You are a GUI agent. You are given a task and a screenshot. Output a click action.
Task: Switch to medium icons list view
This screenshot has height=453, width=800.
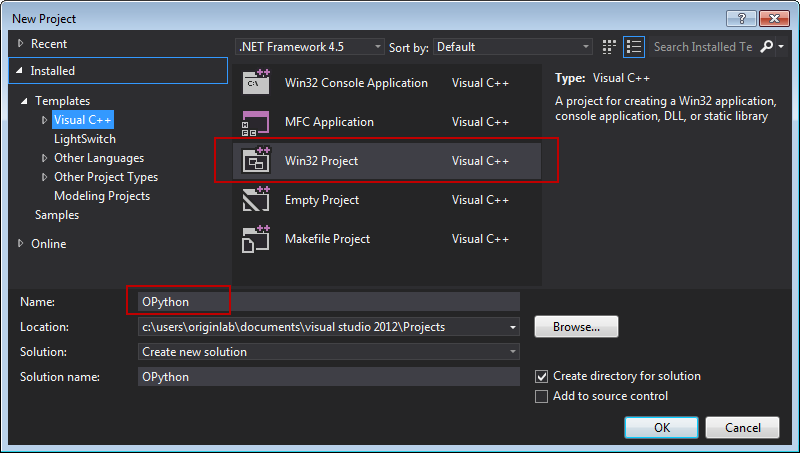click(634, 47)
